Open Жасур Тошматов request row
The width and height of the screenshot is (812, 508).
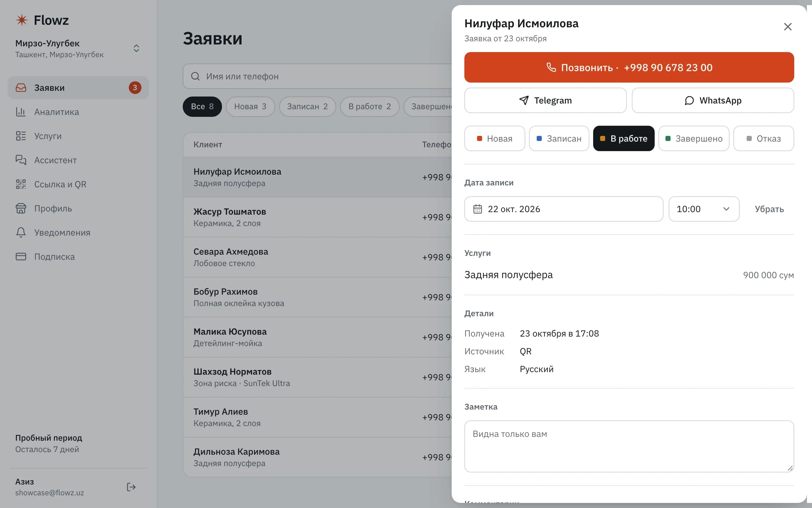[x=318, y=217]
